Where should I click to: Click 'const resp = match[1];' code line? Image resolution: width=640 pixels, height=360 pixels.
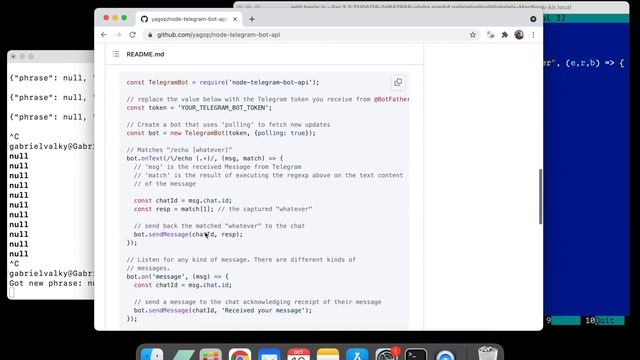point(174,209)
